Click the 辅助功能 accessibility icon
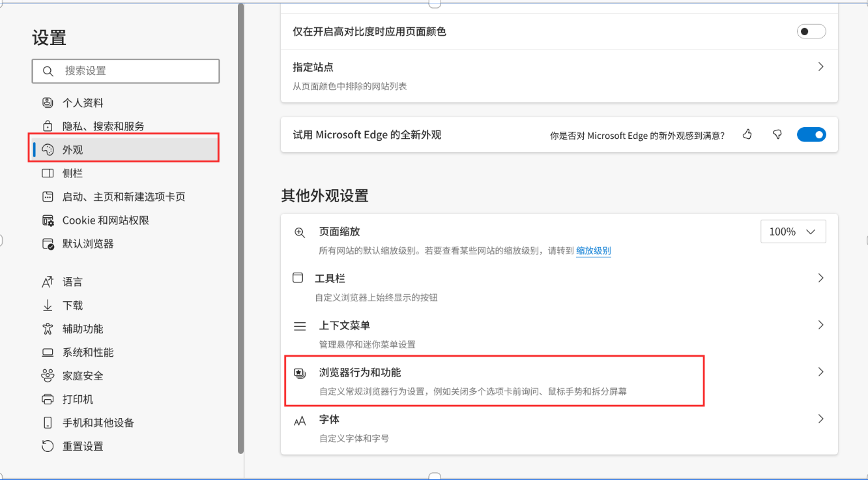 coord(48,329)
